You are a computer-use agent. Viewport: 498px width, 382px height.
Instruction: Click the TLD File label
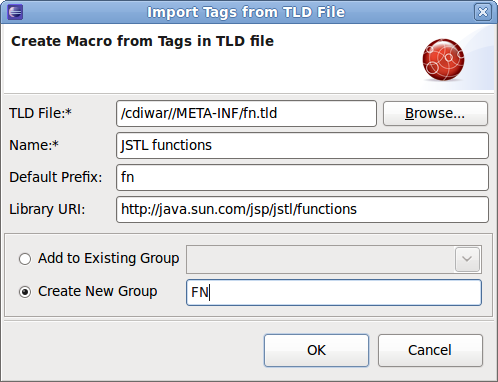pos(40,113)
